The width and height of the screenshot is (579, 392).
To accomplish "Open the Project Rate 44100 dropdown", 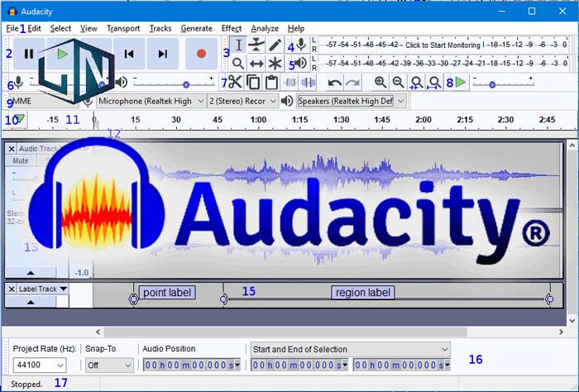I will click(61, 365).
